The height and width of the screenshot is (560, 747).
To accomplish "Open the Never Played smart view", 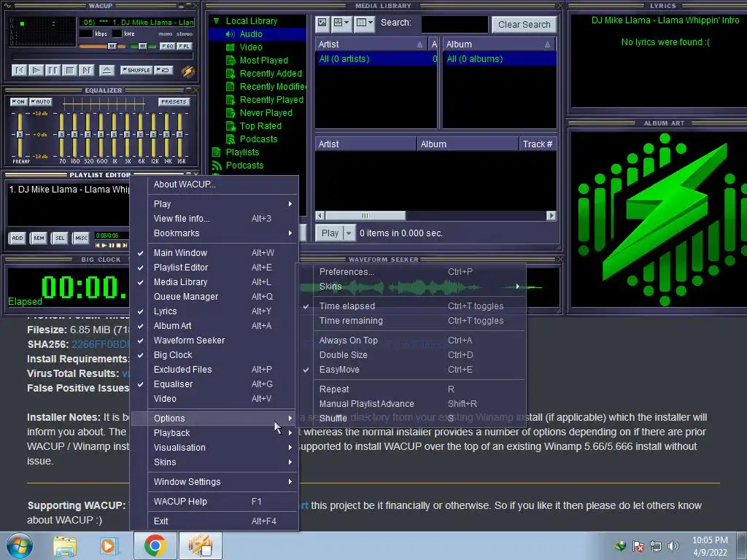I will coord(266,113).
